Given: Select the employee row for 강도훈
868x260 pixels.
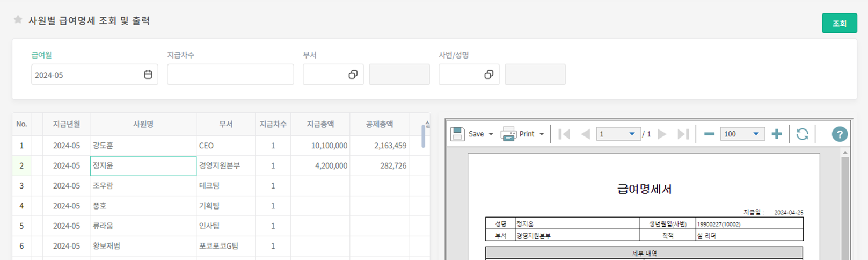Looking at the screenshot, I should pos(143,146).
